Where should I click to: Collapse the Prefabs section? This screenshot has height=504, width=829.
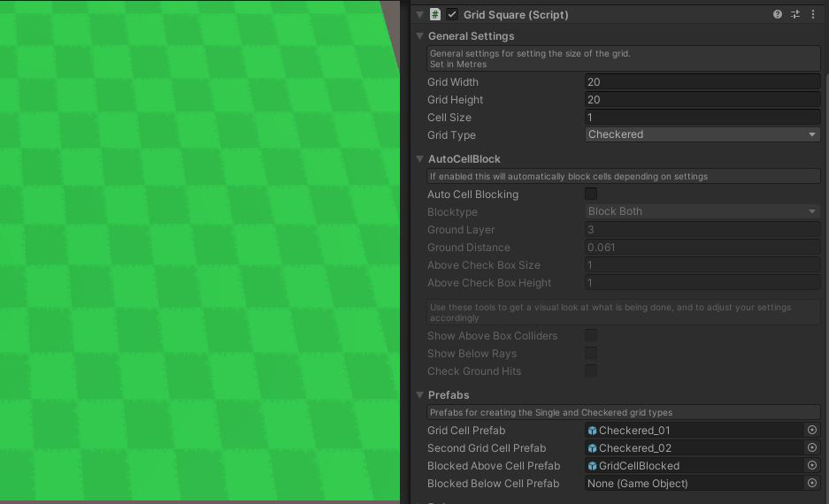pos(419,394)
